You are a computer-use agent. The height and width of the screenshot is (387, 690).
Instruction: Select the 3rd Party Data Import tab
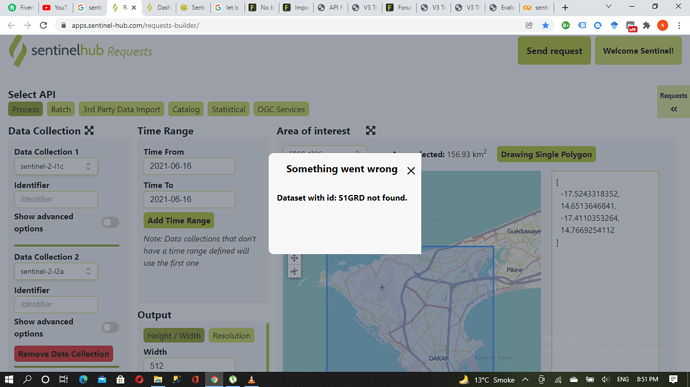coord(121,109)
